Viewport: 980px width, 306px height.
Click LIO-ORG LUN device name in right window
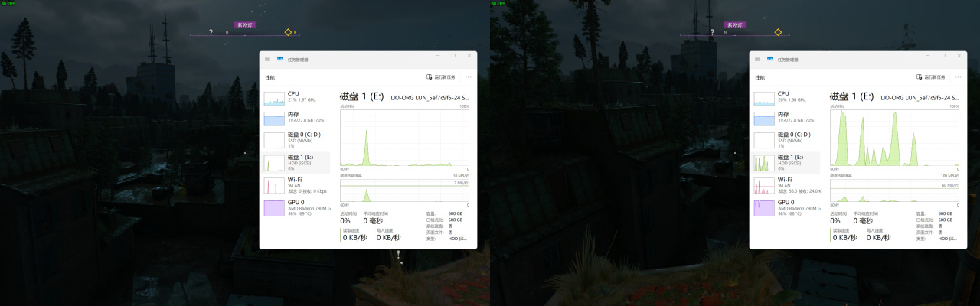920,98
